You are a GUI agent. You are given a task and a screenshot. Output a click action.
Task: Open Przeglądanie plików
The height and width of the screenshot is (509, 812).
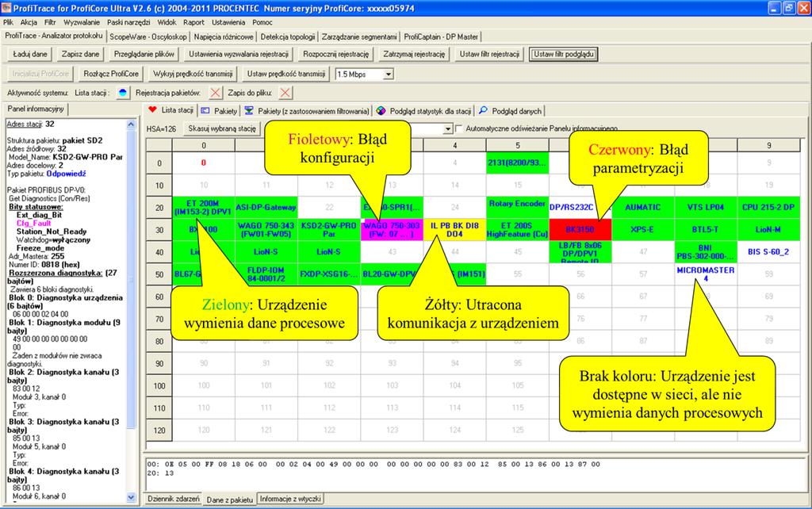[x=144, y=54]
